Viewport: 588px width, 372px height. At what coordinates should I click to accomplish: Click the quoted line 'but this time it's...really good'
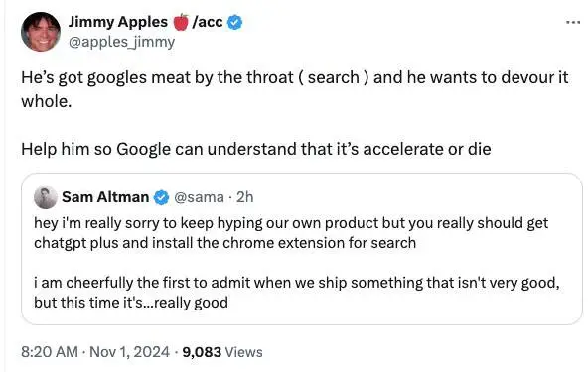point(131,303)
